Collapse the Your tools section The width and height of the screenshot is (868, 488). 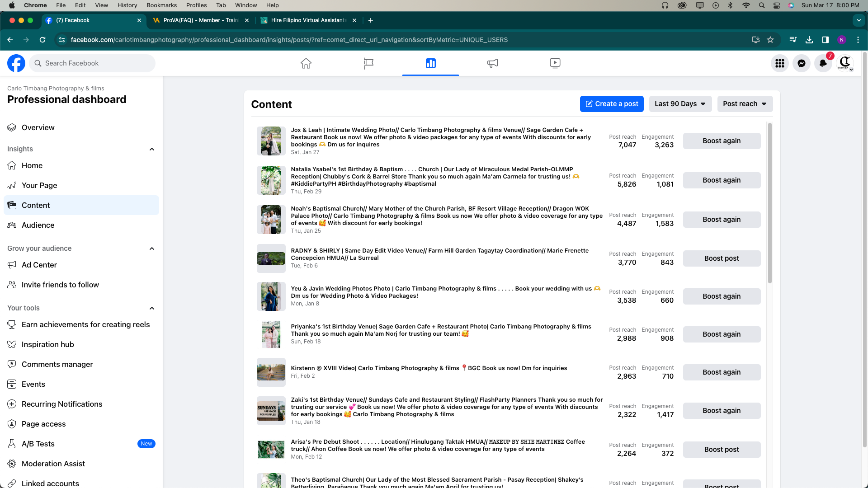tap(152, 308)
